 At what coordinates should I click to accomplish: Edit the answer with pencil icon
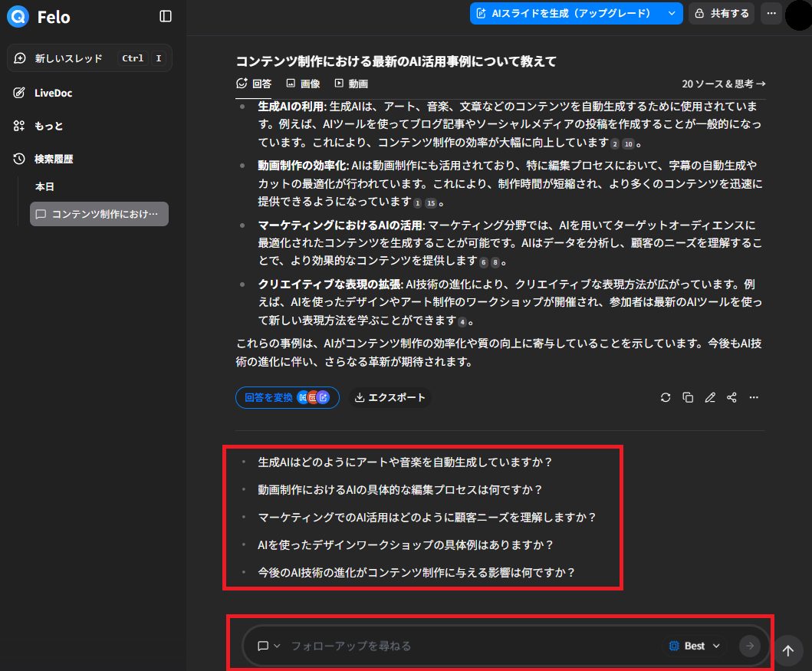(x=710, y=397)
